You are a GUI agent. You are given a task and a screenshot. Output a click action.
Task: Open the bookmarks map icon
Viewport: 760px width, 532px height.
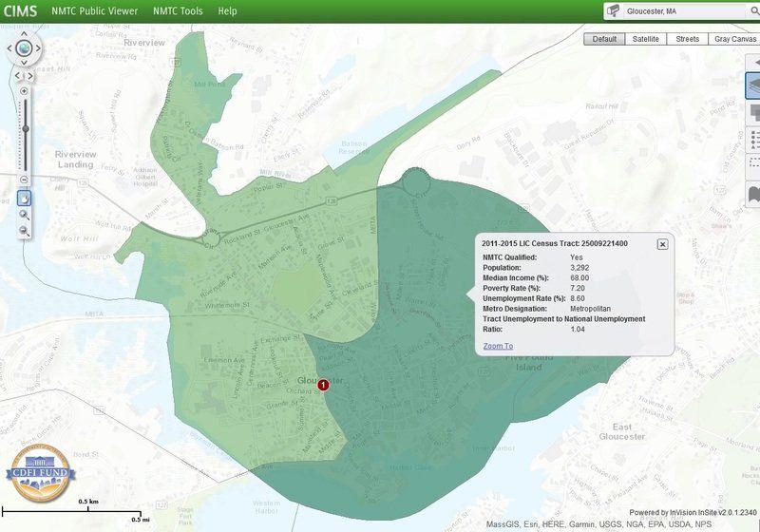[x=753, y=195]
